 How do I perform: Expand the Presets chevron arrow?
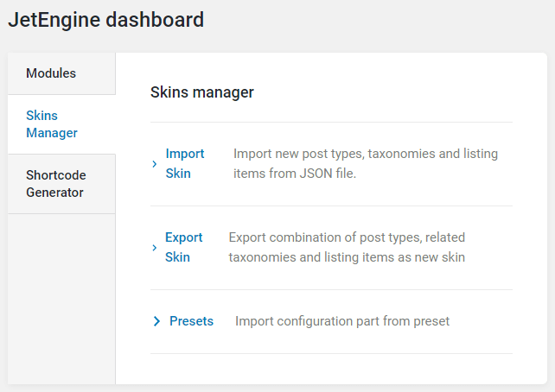[156, 321]
